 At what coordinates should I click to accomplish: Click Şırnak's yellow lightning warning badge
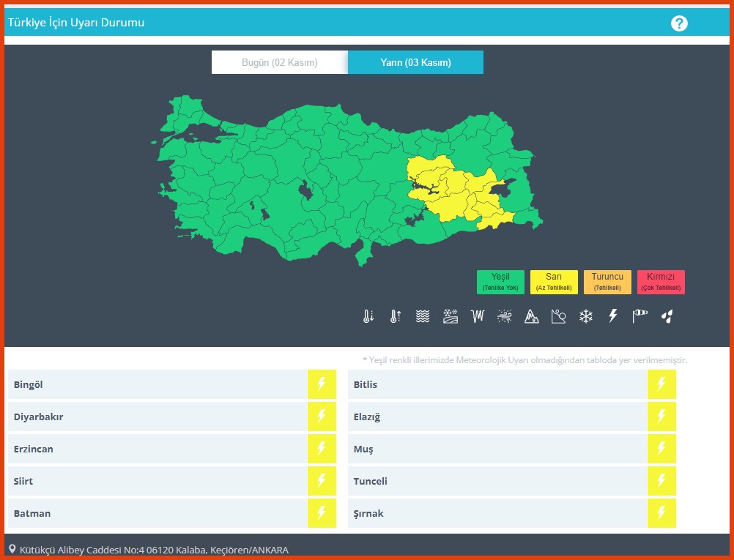[661, 513]
